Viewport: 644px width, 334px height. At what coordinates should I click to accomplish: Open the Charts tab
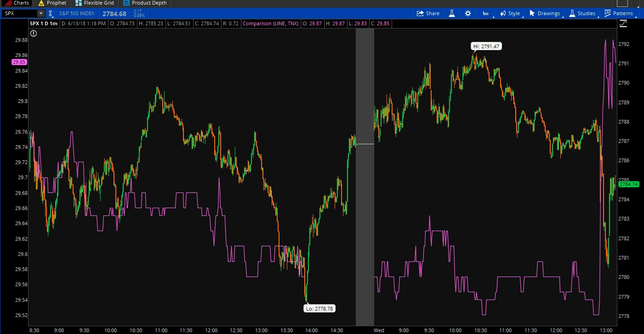[x=17, y=3]
